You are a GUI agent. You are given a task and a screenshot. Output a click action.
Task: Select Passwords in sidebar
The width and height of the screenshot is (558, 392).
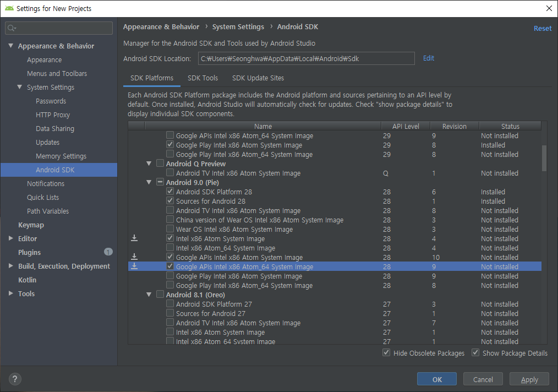[x=51, y=101]
